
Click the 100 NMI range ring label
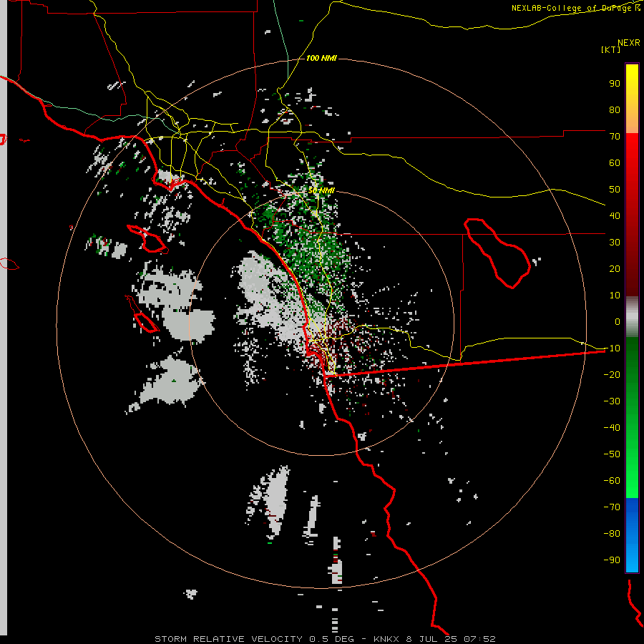pyautogui.click(x=321, y=59)
